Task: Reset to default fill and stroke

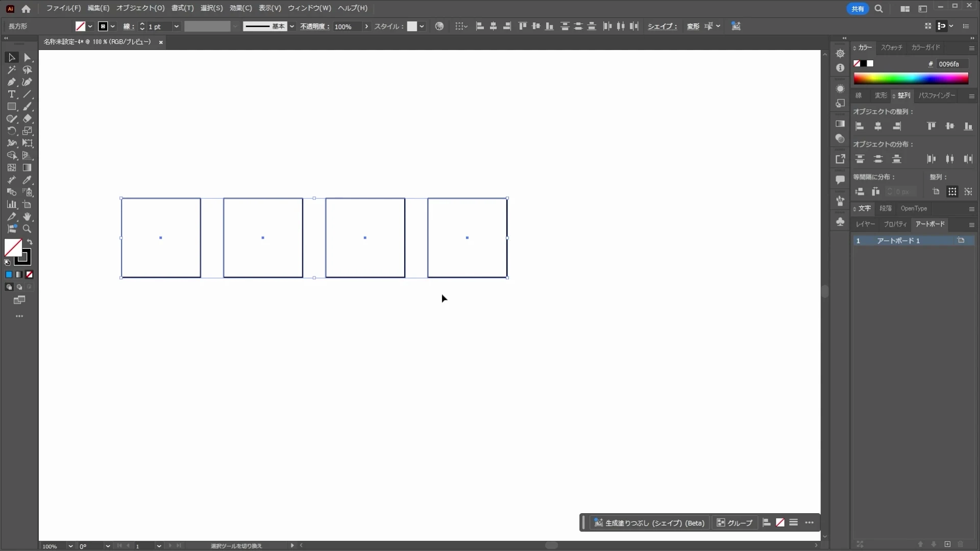Action: pyautogui.click(x=7, y=263)
